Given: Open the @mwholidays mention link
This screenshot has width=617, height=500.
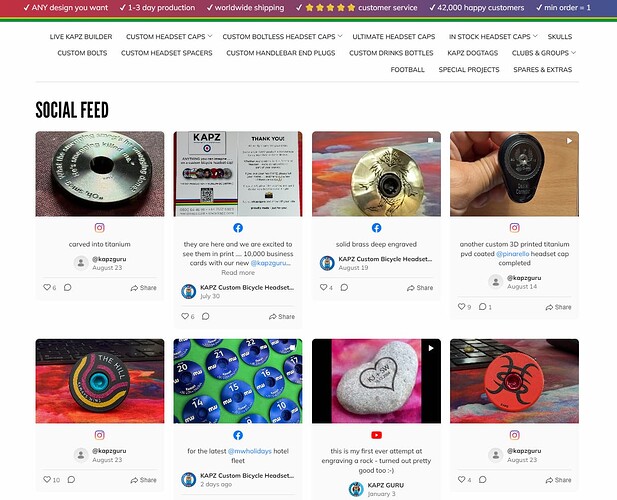Looking at the screenshot, I should [250, 451].
